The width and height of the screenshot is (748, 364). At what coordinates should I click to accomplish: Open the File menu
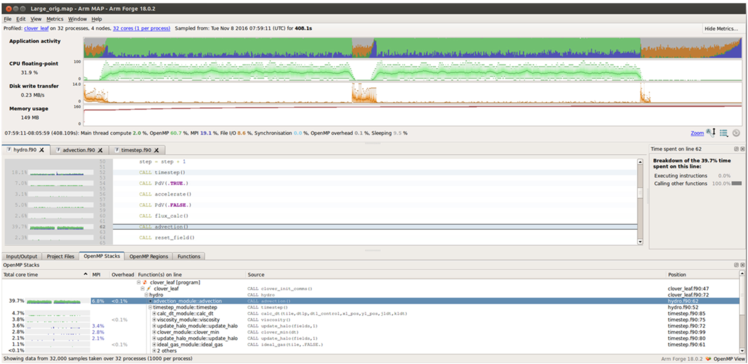(8, 19)
